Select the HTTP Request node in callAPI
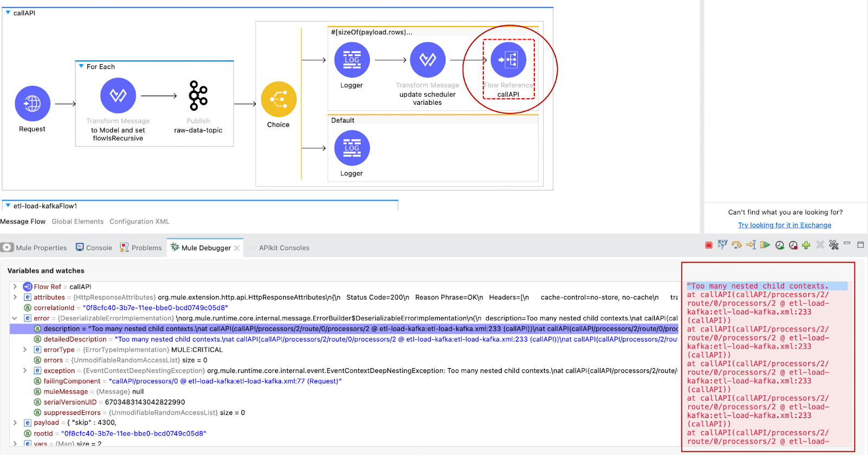The height and width of the screenshot is (455, 868). [33, 103]
